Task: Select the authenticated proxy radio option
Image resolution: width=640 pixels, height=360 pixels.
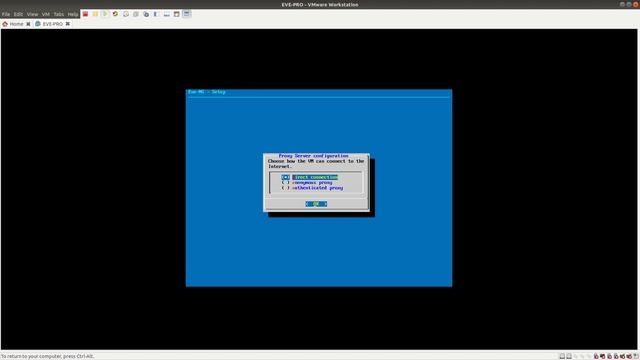Action: [x=312, y=188]
